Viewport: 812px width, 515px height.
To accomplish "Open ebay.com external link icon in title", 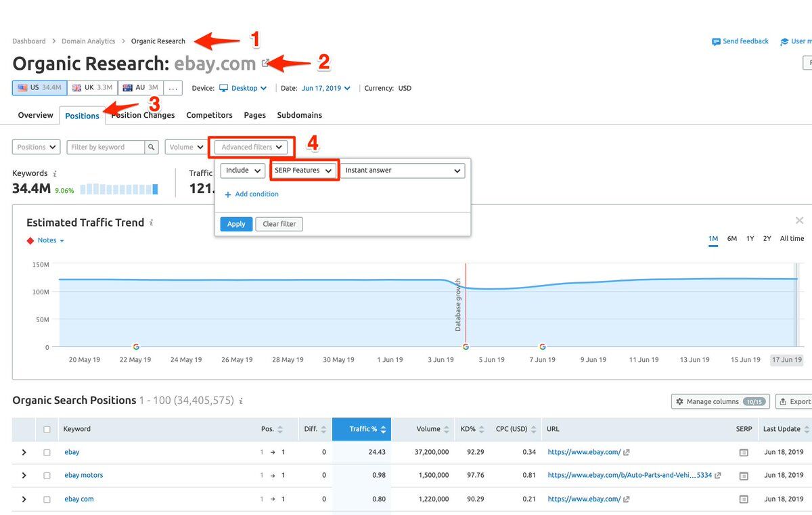I will [x=265, y=64].
